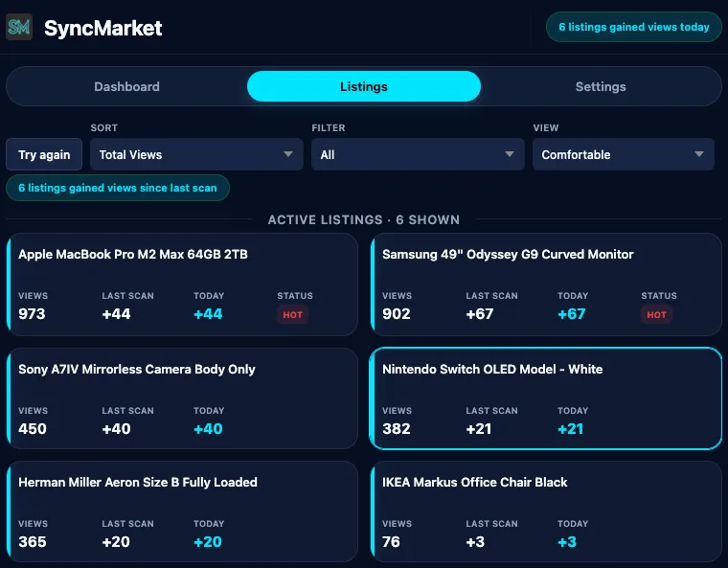Click the 365 views value on Herman Miller
Image resolution: width=728 pixels, height=568 pixels.
coord(33,541)
